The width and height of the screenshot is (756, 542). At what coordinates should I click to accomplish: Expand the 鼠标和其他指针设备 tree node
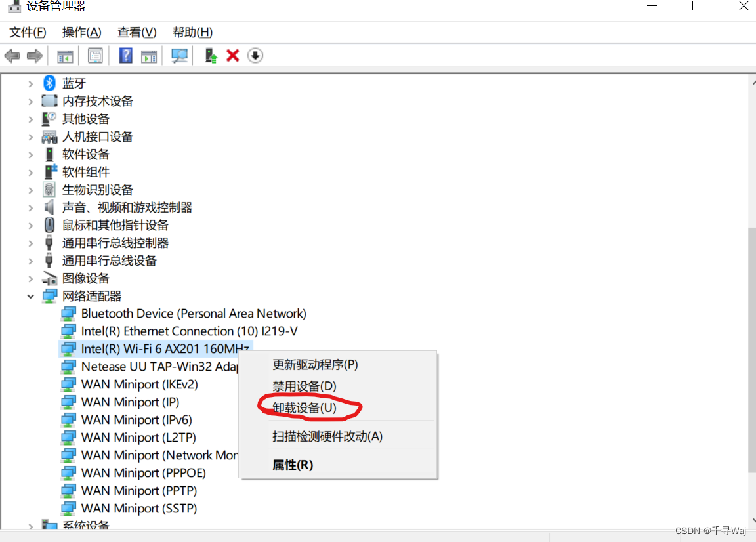point(30,226)
